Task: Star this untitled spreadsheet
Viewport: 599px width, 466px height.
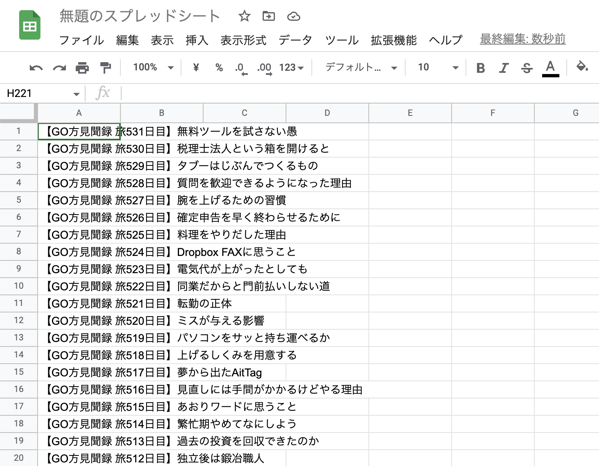Action: pyautogui.click(x=244, y=16)
